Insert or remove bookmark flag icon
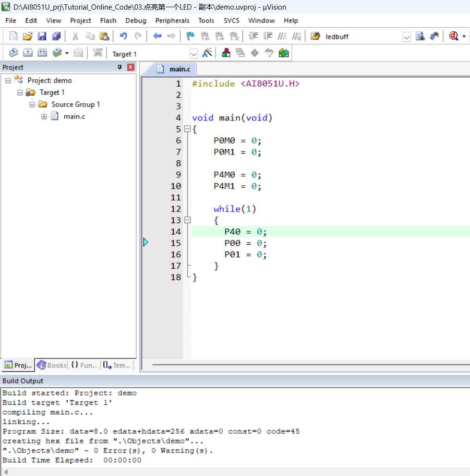Image resolution: width=470 pixels, height=476 pixels. point(190,36)
